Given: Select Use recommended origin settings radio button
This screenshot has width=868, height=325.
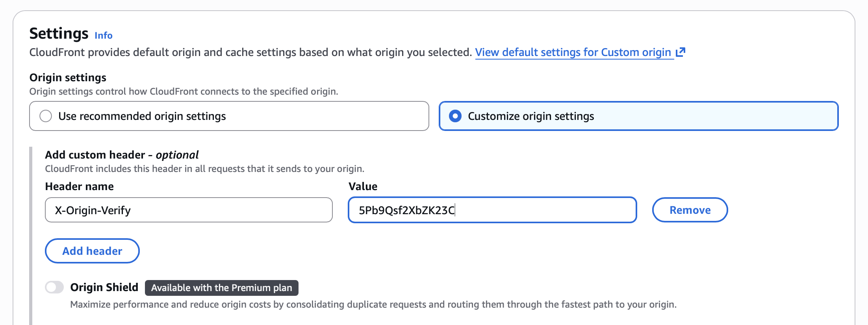Looking at the screenshot, I should tap(46, 116).
